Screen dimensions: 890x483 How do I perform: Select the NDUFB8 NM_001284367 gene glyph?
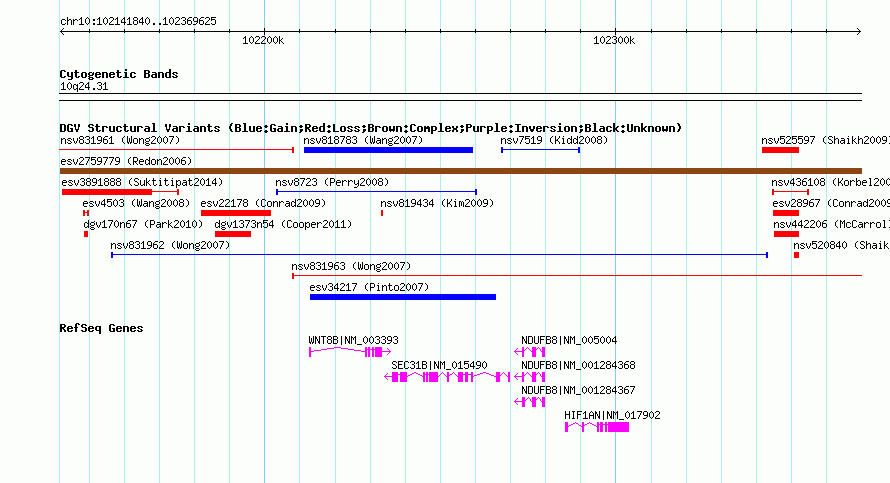(x=530, y=402)
